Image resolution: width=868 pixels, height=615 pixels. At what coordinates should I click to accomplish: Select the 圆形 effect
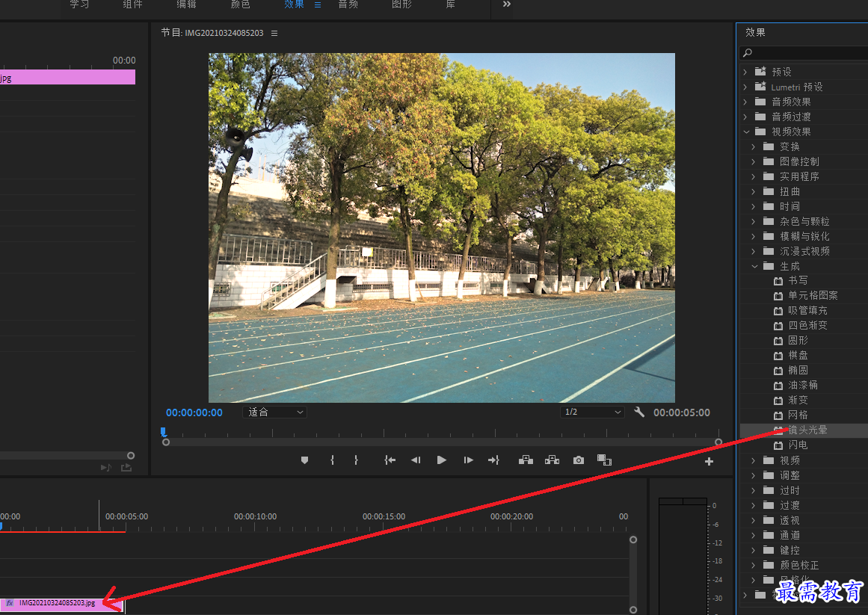(x=798, y=341)
